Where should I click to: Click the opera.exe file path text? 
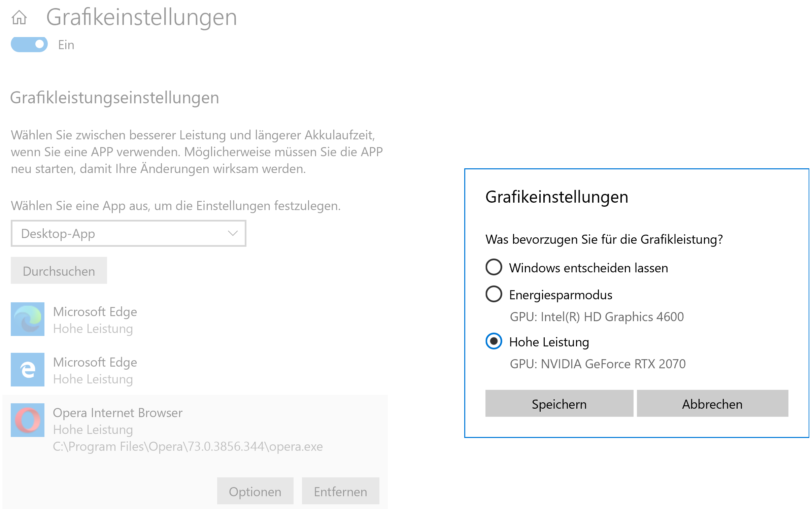click(x=188, y=447)
